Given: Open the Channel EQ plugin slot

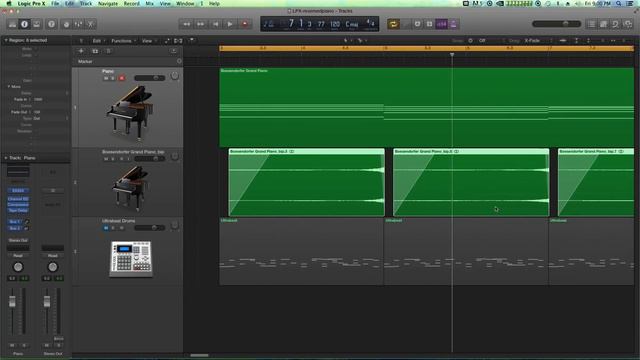Looking at the screenshot, I should click(18, 199).
